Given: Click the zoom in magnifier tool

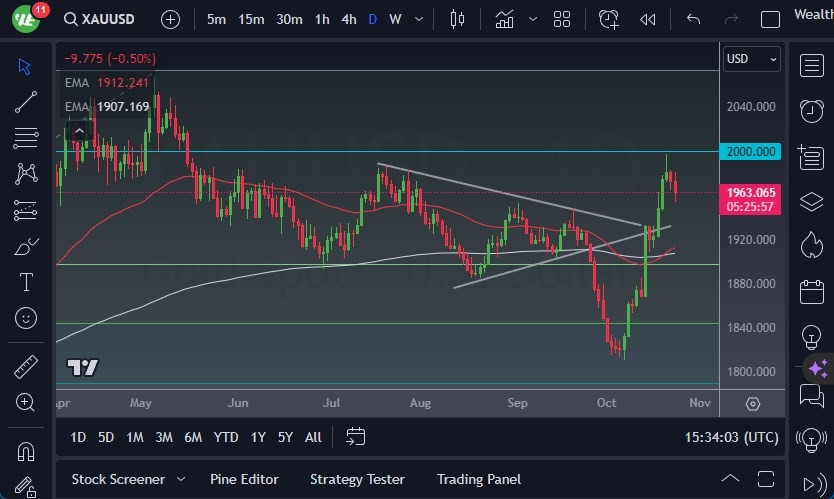Looking at the screenshot, I should click(25, 402).
